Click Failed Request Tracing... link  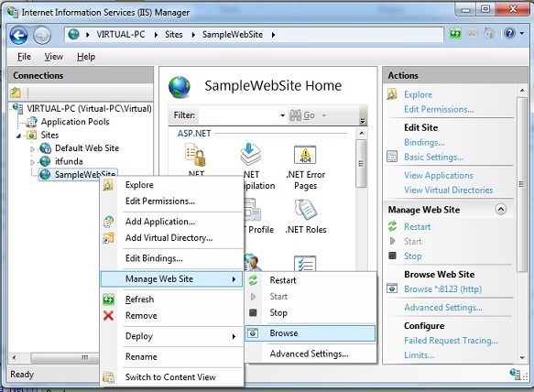pos(451,340)
